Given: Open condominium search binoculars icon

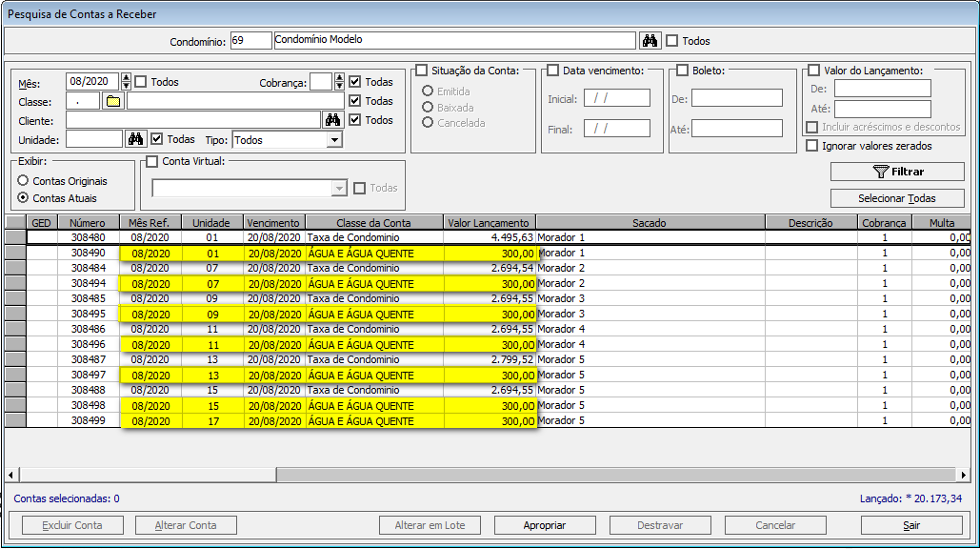Looking at the screenshot, I should 650,41.
